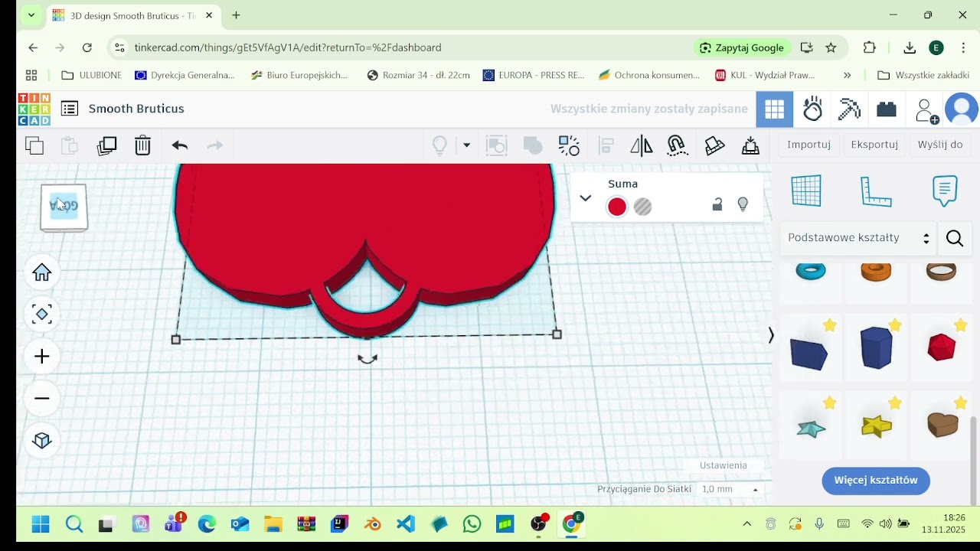Screen dimensions: 980x551
Task: Show hidden system tray icons
Action: [747, 524]
